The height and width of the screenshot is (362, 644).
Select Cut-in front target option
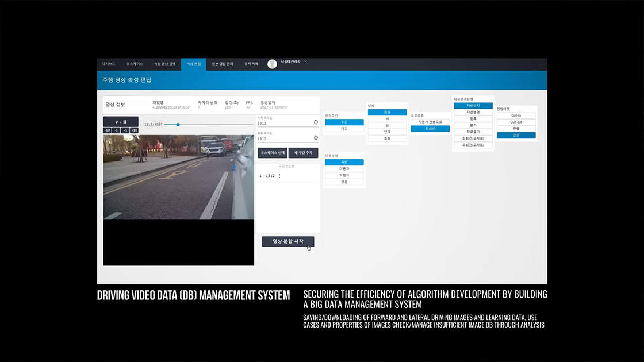coord(516,115)
